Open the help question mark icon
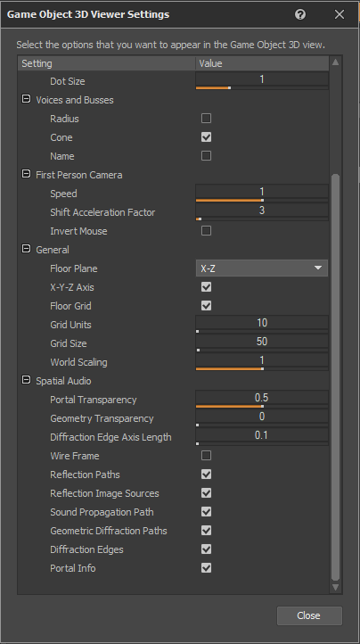This screenshot has width=360, height=644. (x=300, y=14)
